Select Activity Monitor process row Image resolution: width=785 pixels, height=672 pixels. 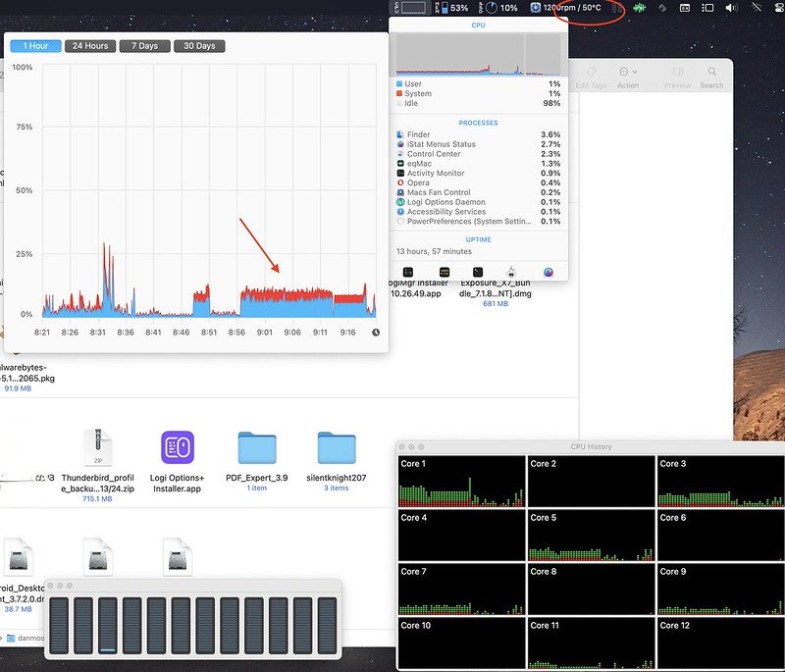(478, 173)
